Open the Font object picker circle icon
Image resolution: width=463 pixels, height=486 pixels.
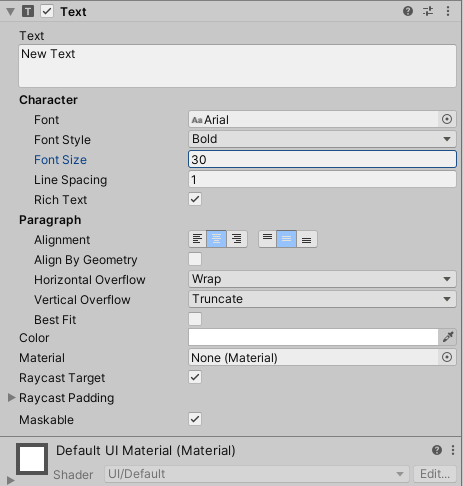coord(447,119)
